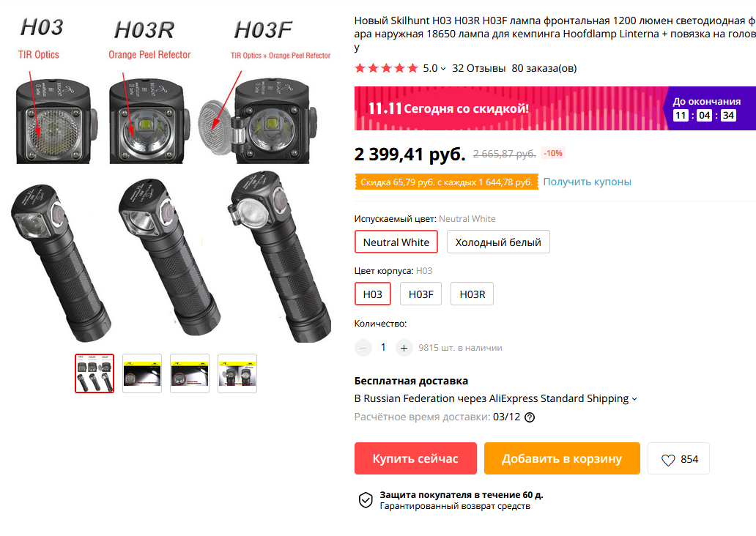
Task: Expand AliExpress Standard Shipping options
Action: click(x=634, y=399)
